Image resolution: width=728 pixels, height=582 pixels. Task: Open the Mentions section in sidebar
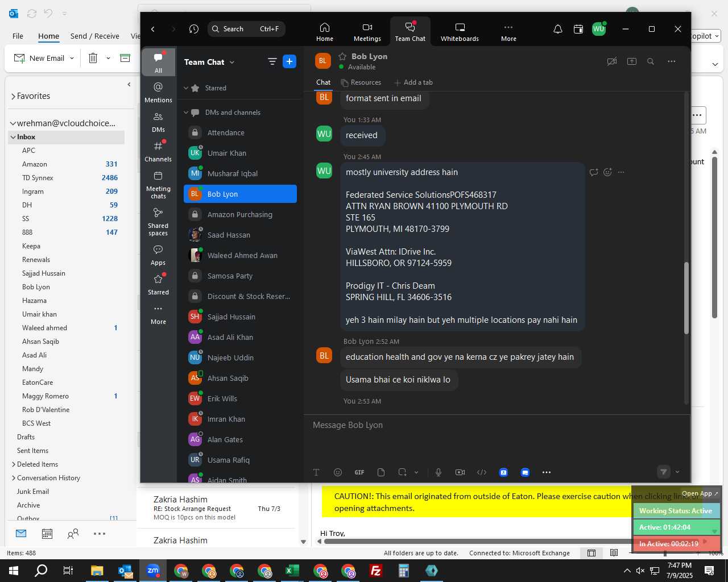coord(158,92)
